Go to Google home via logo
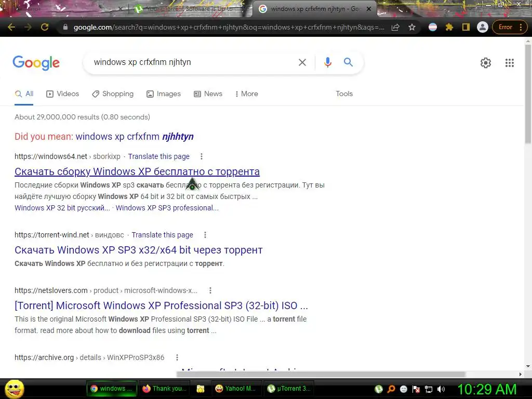 (36, 63)
